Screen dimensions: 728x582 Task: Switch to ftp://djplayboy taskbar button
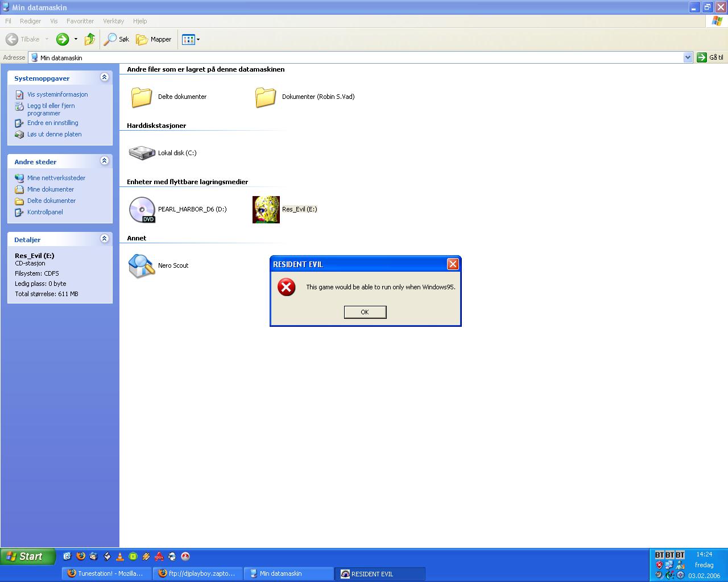[198, 573]
